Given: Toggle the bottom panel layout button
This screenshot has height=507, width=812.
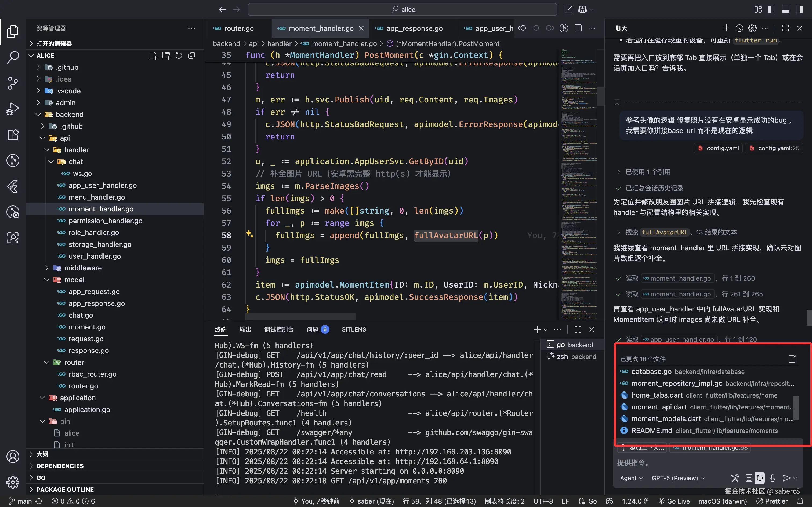Looking at the screenshot, I should [x=785, y=9].
